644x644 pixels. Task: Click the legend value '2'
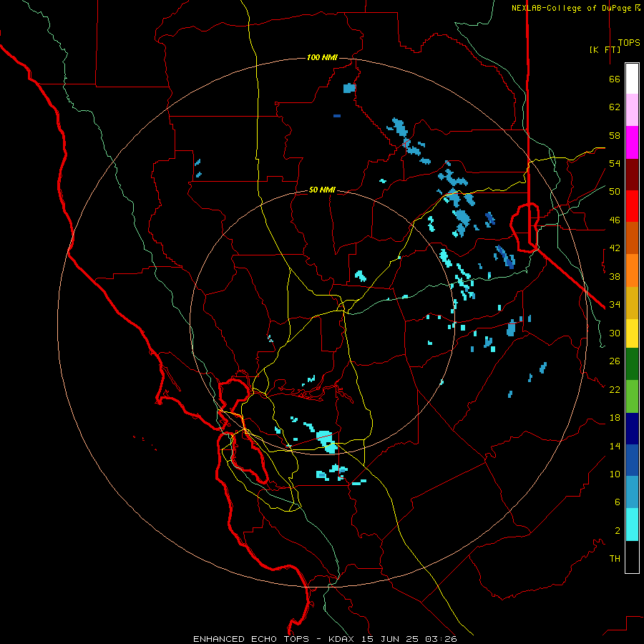[x=618, y=531]
